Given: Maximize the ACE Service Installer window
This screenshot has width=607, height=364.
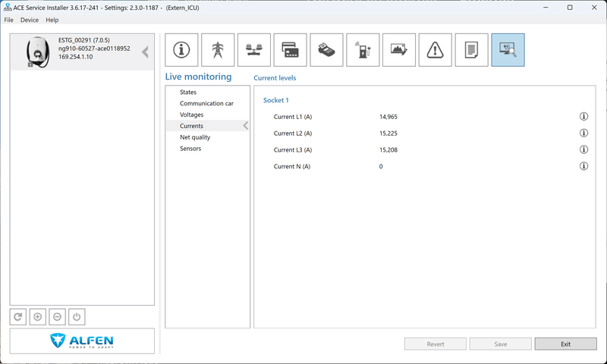Looking at the screenshot, I should coord(570,8).
